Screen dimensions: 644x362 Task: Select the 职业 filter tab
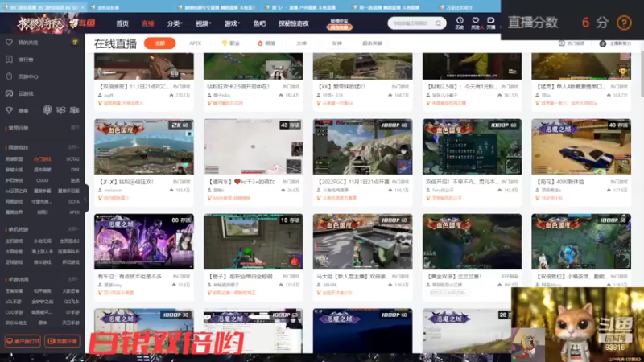point(231,43)
